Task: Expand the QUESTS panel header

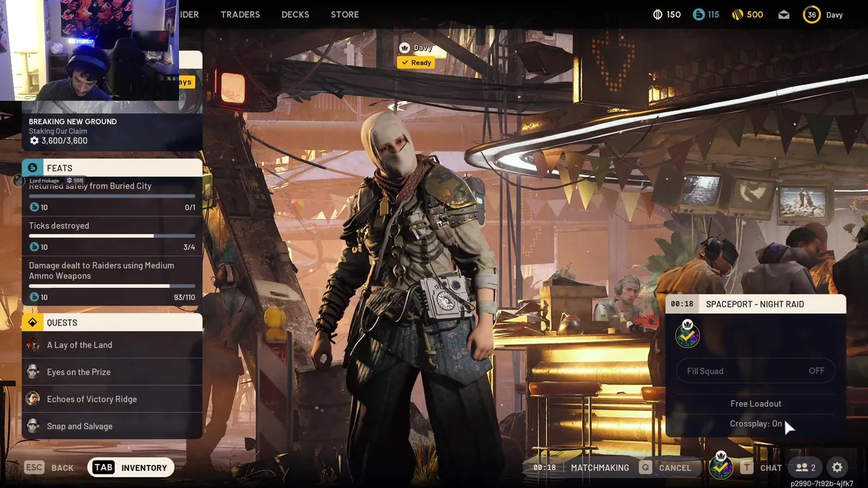Action: pos(112,323)
